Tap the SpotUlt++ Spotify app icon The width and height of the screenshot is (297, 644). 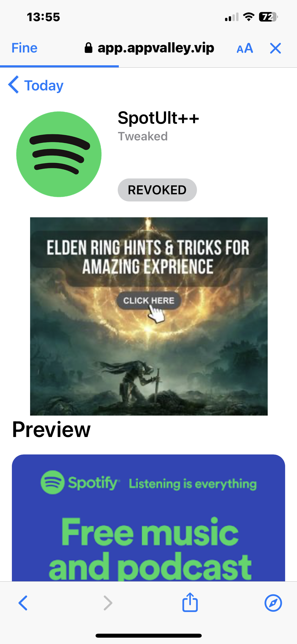(x=59, y=154)
